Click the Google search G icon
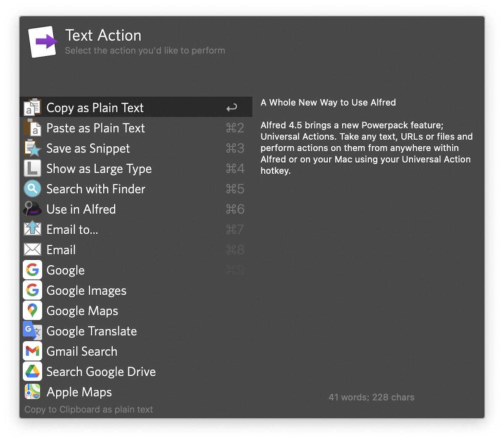Image resolution: width=504 pixels, height=441 pixels. click(x=32, y=269)
